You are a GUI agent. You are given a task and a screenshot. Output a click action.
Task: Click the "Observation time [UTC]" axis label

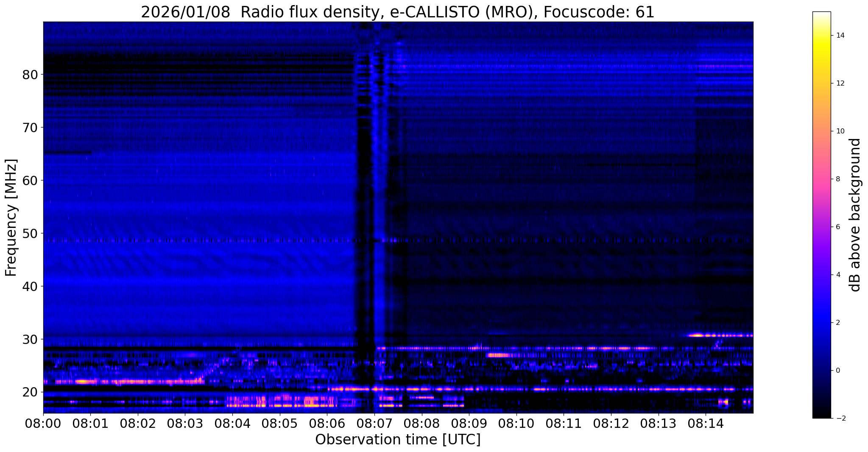pos(398,440)
